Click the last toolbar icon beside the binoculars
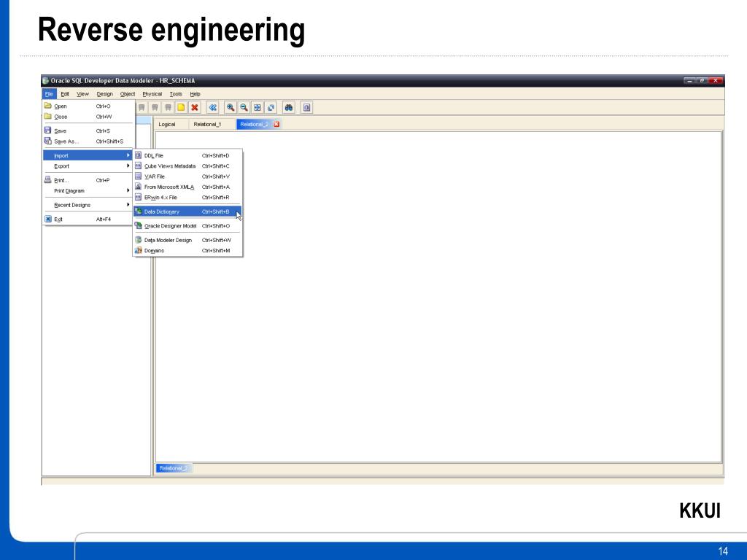This screenshot has height=560, width=747. coord(307,108)
